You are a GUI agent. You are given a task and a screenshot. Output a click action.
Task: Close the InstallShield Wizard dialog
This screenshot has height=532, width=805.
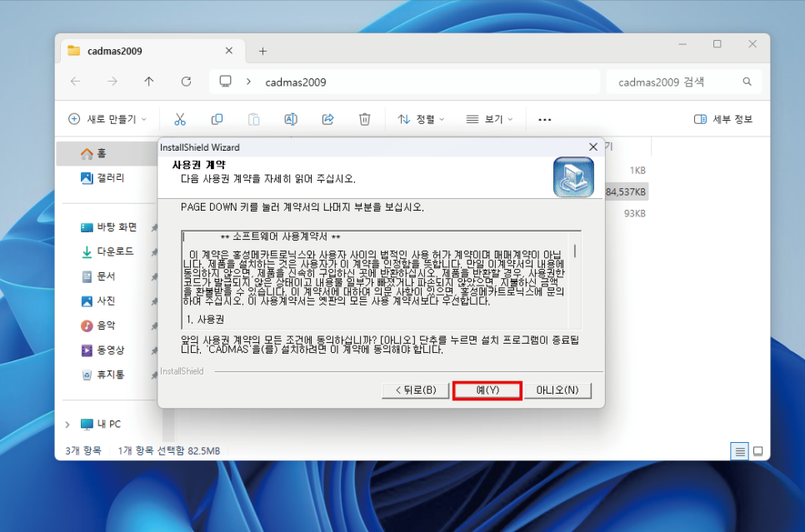[x=593, y=147]
